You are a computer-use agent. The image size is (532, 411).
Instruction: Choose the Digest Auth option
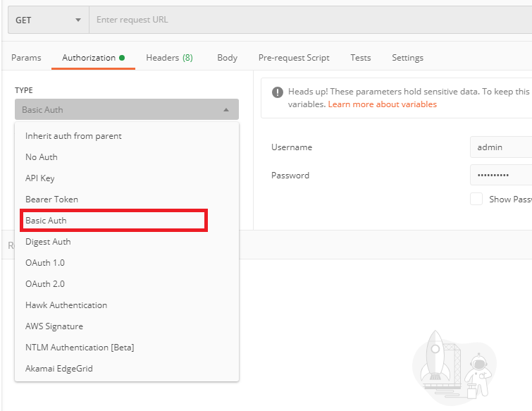click(48, 242)
